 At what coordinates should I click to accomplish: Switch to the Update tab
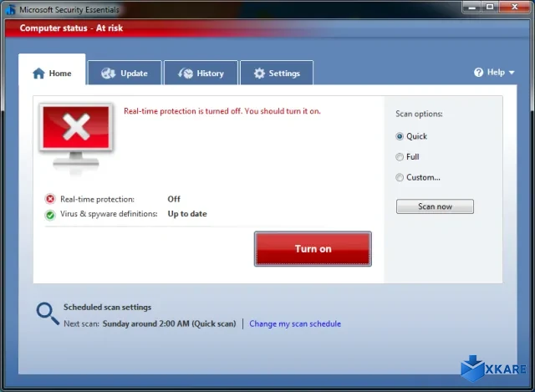pos(125,73)
